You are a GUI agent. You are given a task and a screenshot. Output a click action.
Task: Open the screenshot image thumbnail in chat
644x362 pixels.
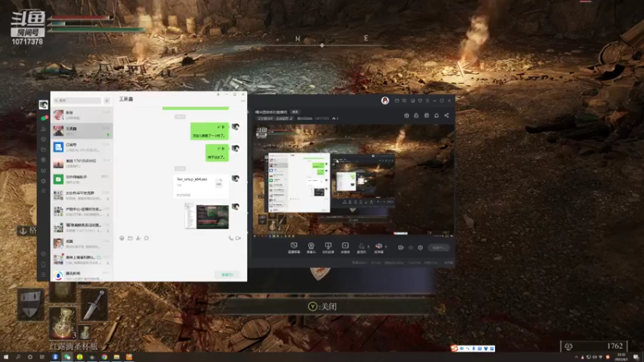point(207,216)
